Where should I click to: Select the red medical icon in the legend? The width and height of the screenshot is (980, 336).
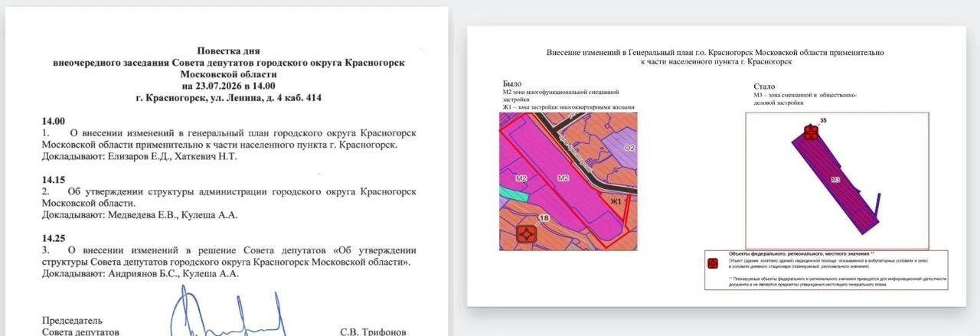click(712, 263)
